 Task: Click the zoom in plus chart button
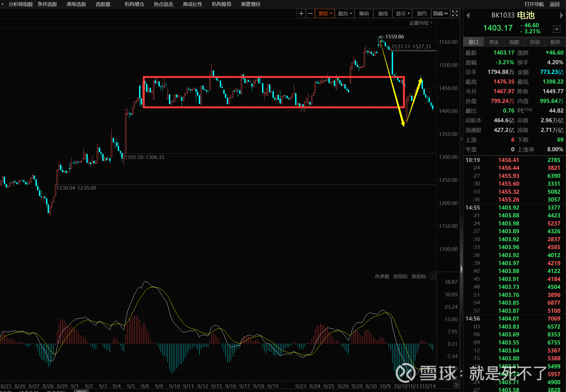click(x=301, y=13)
